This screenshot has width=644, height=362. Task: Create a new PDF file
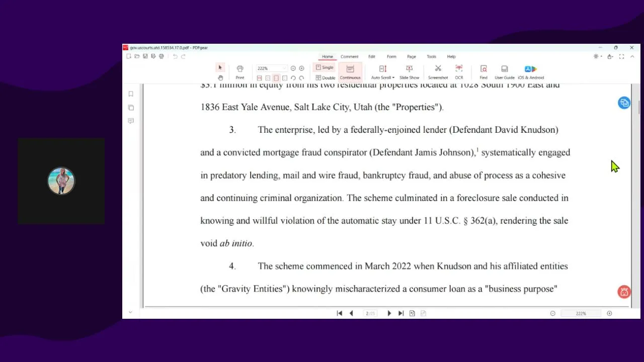point(129,56)
